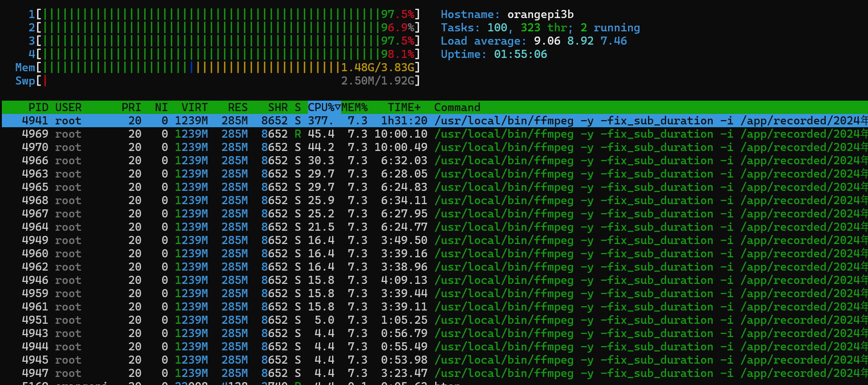Select process row with PID 4951
Screen dimensions: 868x385
[435, 320]
